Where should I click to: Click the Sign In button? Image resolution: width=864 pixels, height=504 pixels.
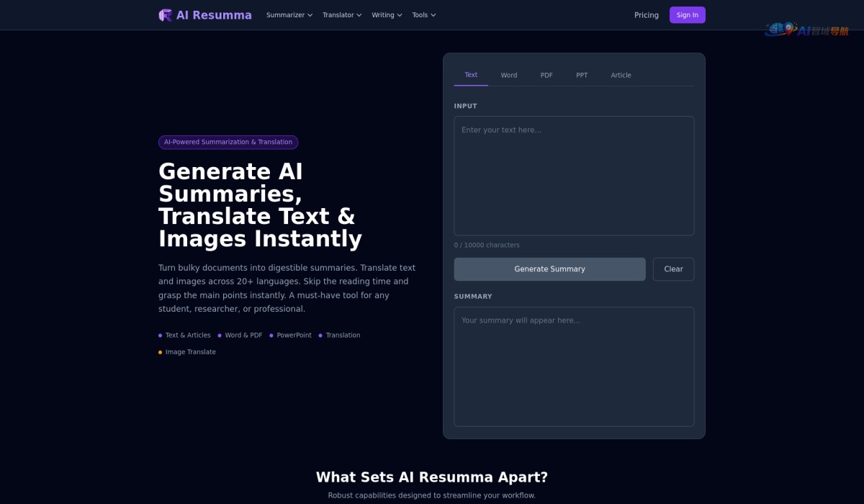(688, 15)
